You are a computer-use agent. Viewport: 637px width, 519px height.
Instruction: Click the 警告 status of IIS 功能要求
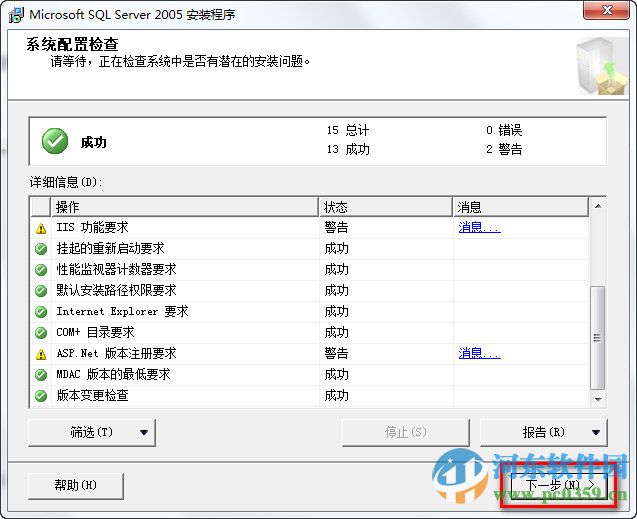click(336, 227)
